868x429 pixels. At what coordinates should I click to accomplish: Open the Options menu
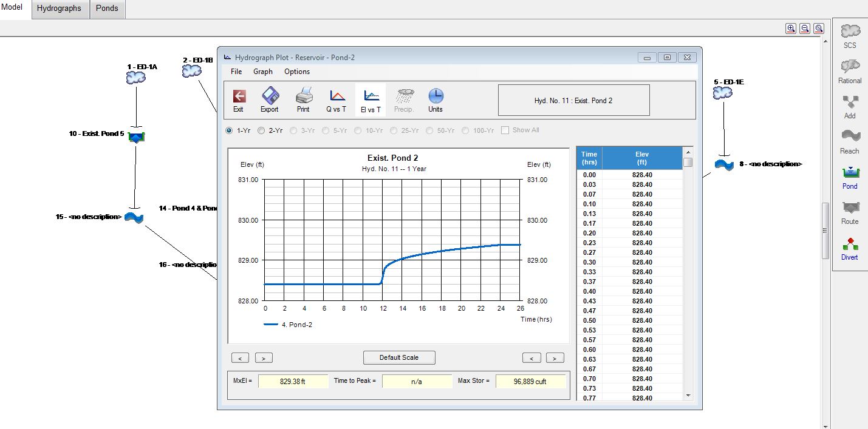[x=297, y=72]
